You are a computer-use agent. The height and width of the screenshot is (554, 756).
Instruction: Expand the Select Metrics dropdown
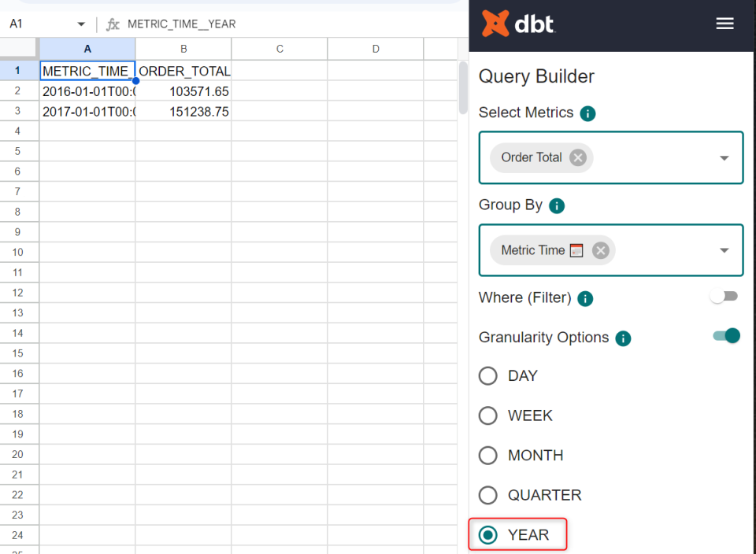[724, 158]
